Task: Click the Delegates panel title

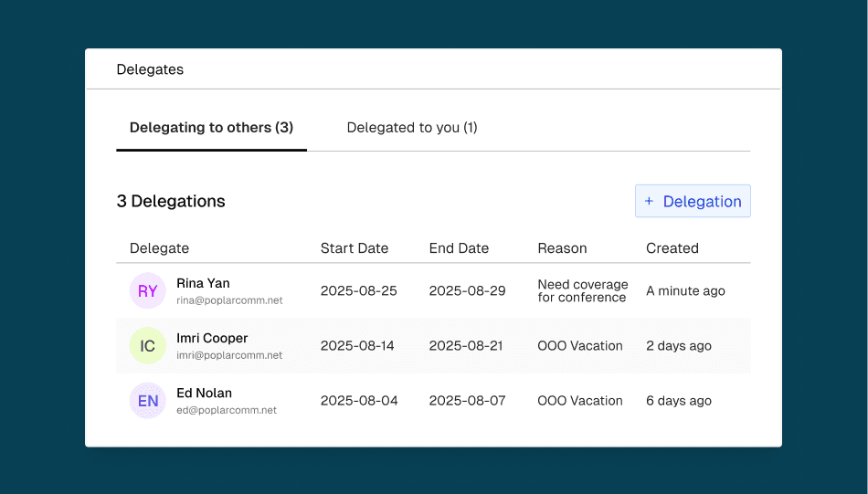Action: click(x=150, y=69)
